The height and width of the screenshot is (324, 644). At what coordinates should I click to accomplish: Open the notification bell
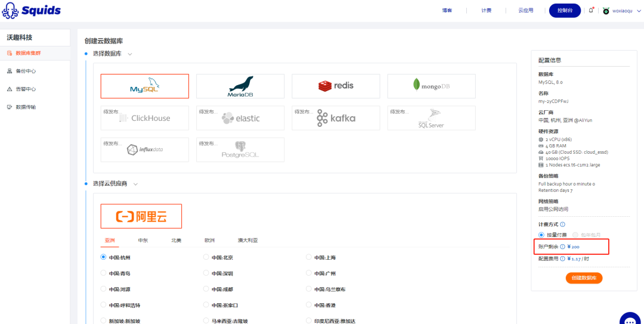click(x=591, y=11)
